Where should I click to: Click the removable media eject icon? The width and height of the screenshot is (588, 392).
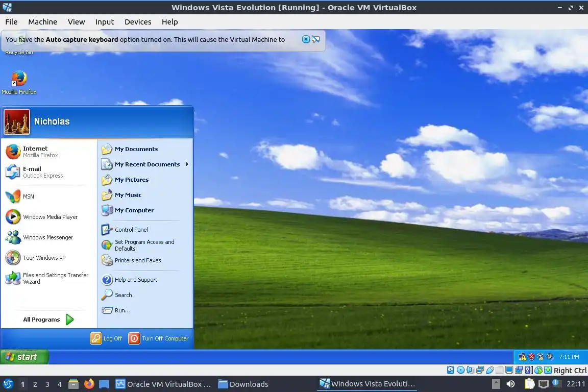496,384
